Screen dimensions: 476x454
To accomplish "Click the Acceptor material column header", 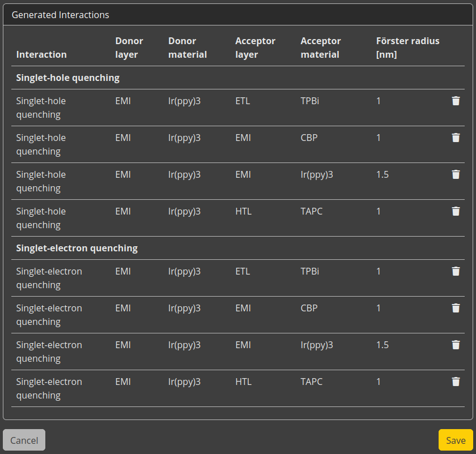I will (321, 48).
